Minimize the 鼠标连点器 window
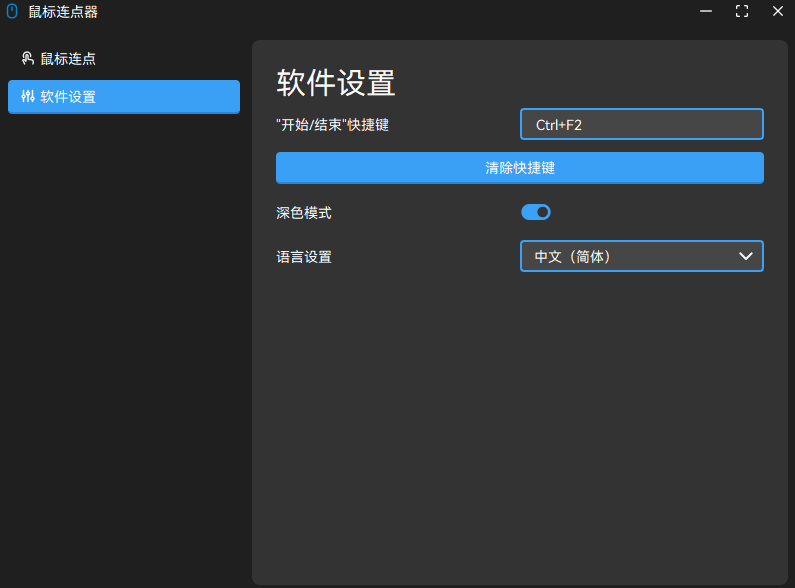795x588 pixels. [x=706, y=12]
